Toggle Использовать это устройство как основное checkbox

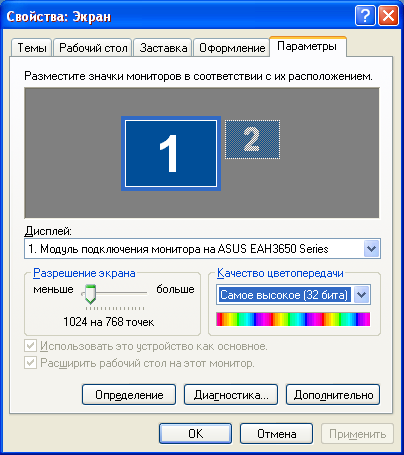(30, 346)
